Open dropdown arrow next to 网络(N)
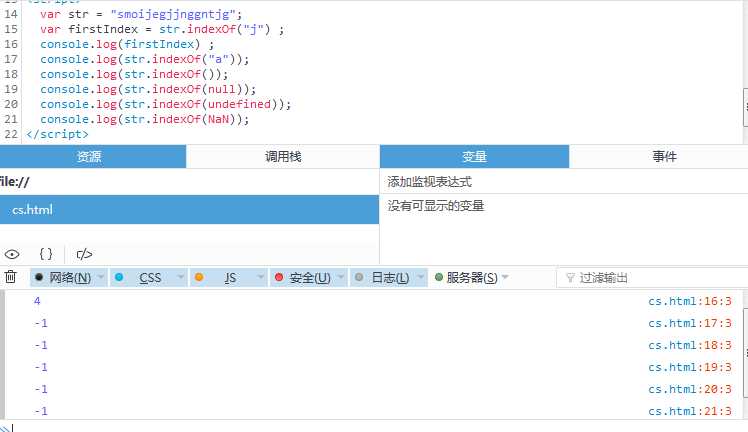This screenshot has height=432, width=748. [101, 277]
